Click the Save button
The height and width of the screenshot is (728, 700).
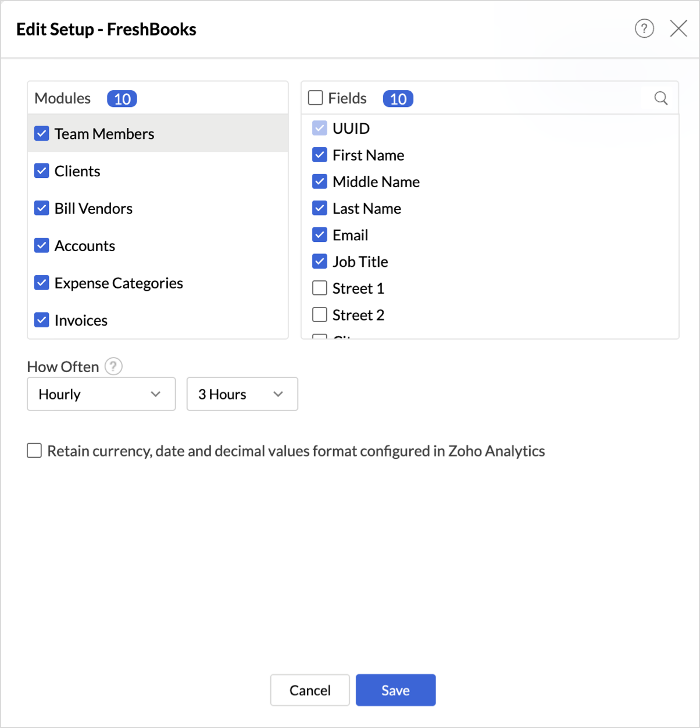click(x=395, y=690)
